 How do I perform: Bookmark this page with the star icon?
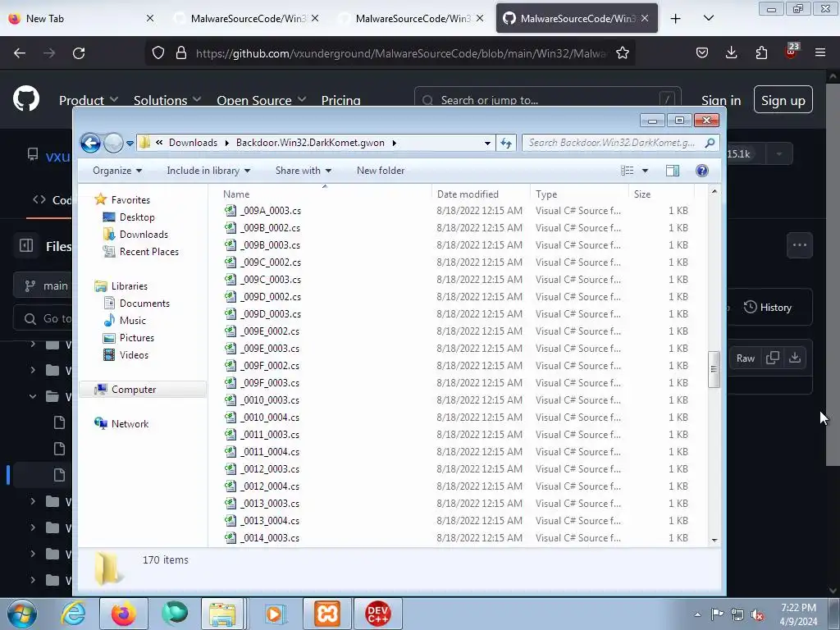click(622, 53)
